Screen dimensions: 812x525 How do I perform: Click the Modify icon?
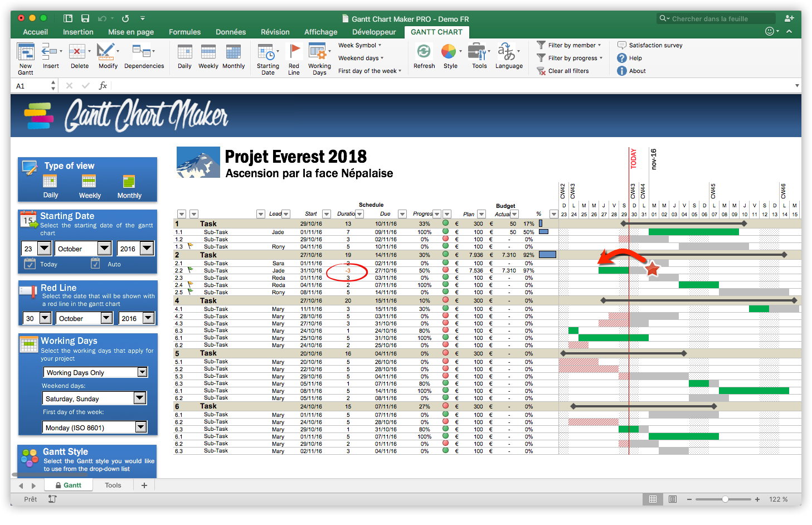[x=105, y=52]
